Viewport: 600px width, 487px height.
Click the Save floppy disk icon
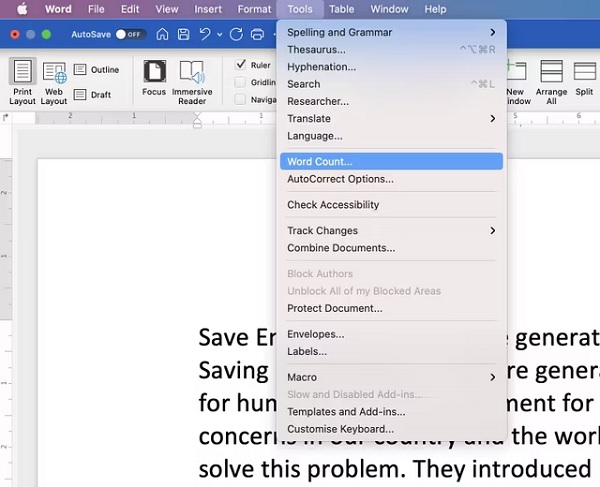[184, 34]
